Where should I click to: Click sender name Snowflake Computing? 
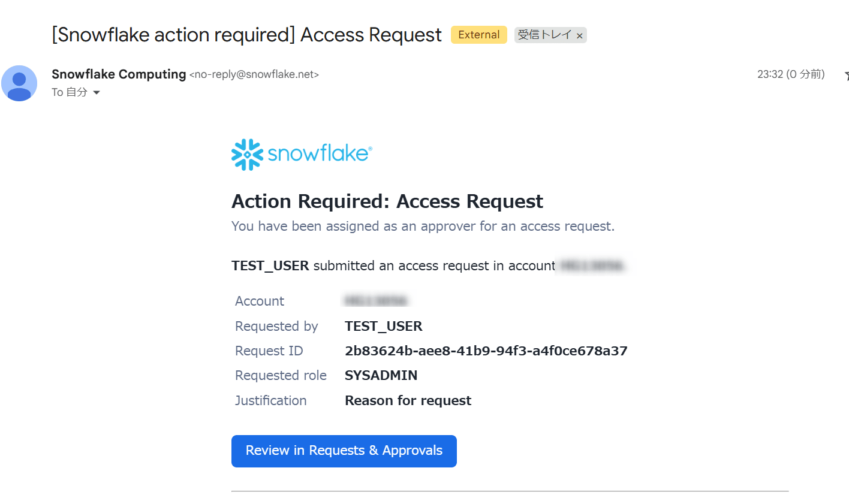(x=119, y=74)
